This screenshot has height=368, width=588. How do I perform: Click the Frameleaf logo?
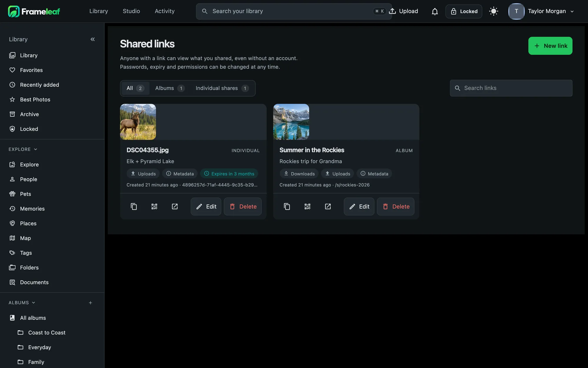point(34,11)
